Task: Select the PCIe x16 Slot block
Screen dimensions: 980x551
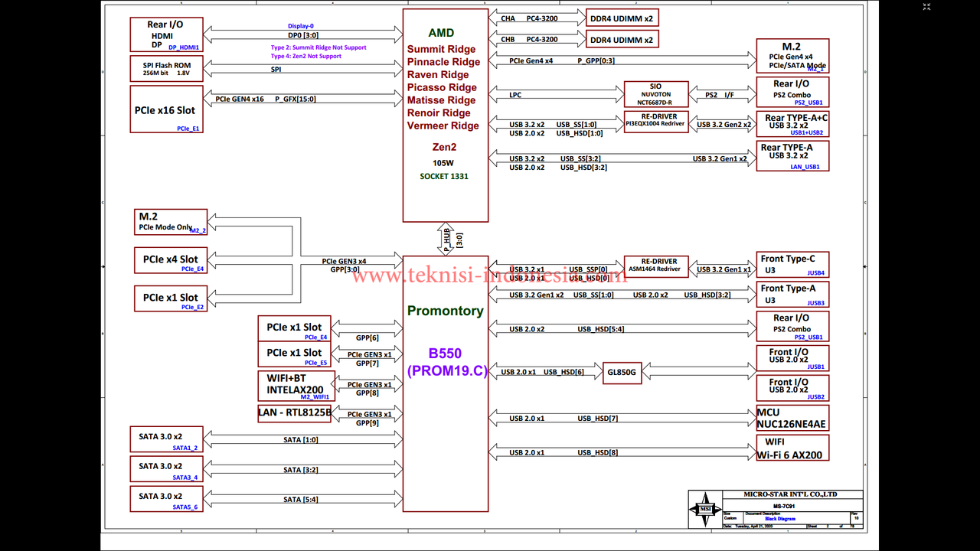Action: coord(166,109)
